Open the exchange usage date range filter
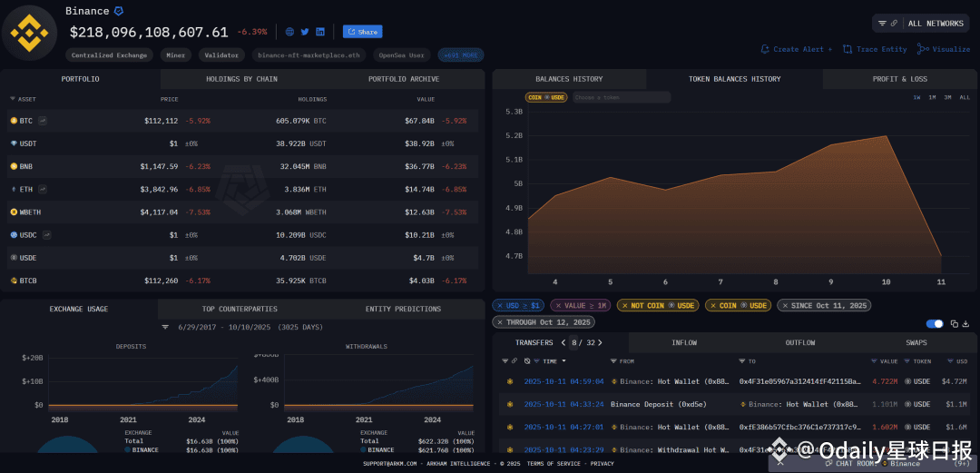The image size is (980, 473). 165,327
